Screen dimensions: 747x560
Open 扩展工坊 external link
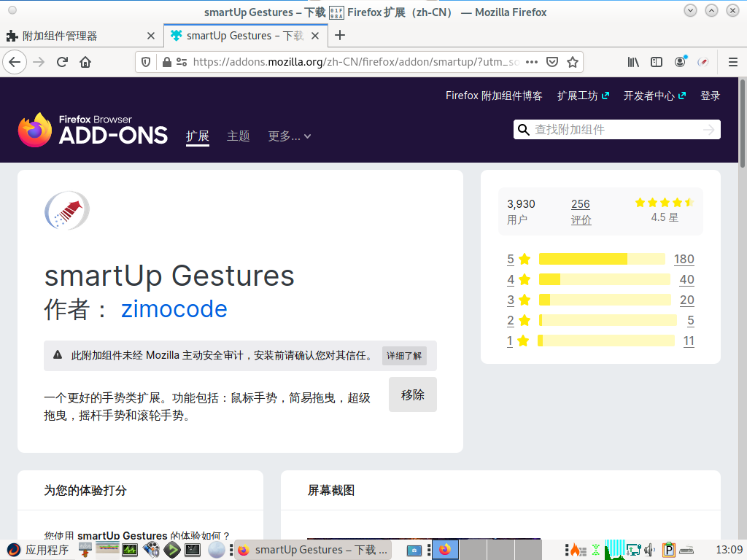point(583,96)
